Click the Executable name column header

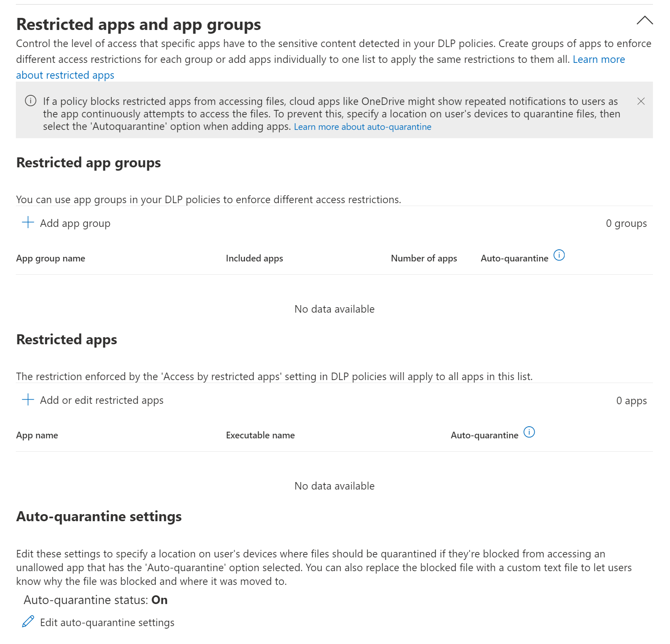(260, 435)
